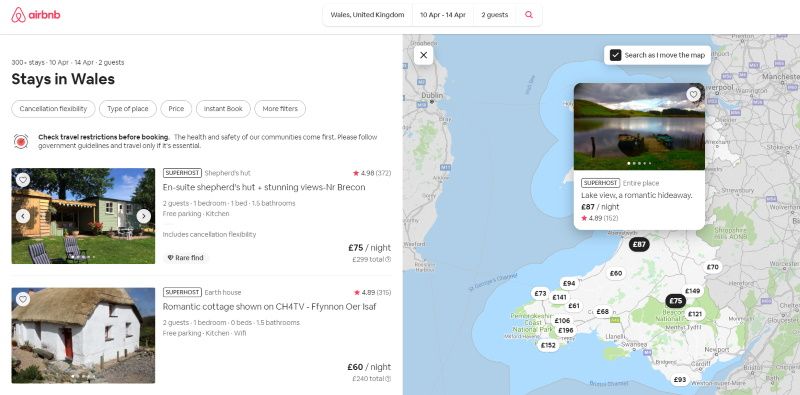800x395 pixels.
Task: Show previous photo of Shepherd's hut listing
Action: tap(22, 216)
